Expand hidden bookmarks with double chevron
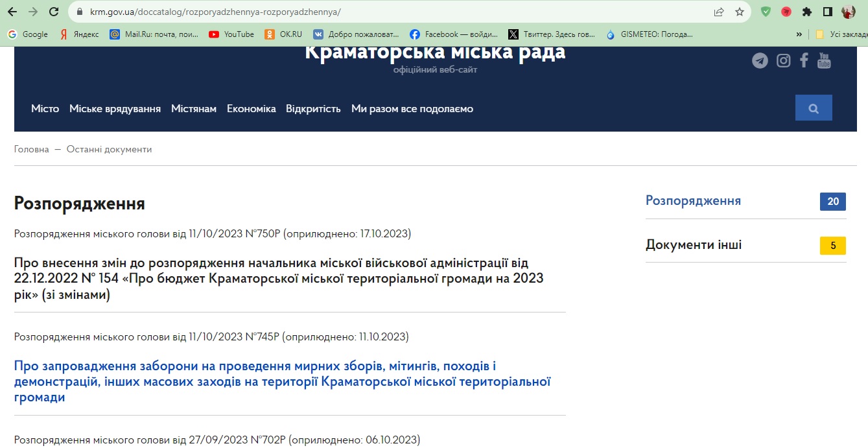868x448 pixels. click(x=799, y=34)
